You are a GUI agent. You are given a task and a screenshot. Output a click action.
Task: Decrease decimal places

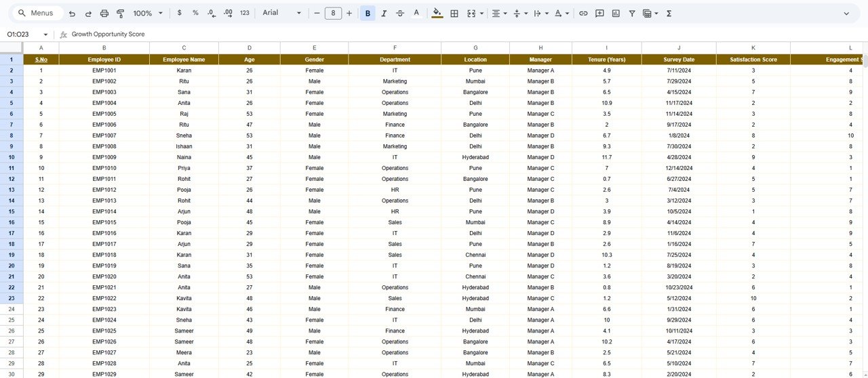pyautogui.click(x=212, y=13)
